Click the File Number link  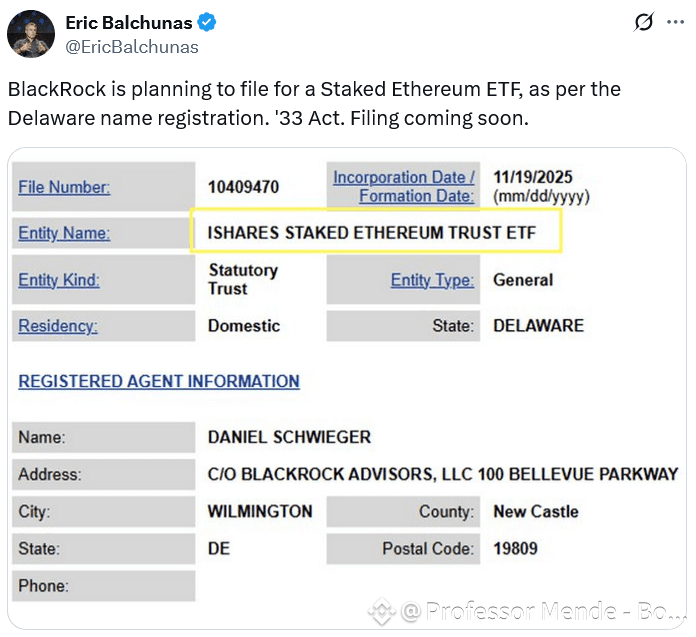pyautogui.click(x=64, y=187)
